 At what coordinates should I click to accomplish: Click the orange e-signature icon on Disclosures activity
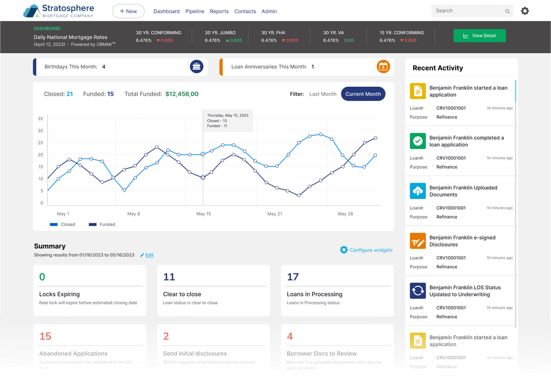[418, 241]
